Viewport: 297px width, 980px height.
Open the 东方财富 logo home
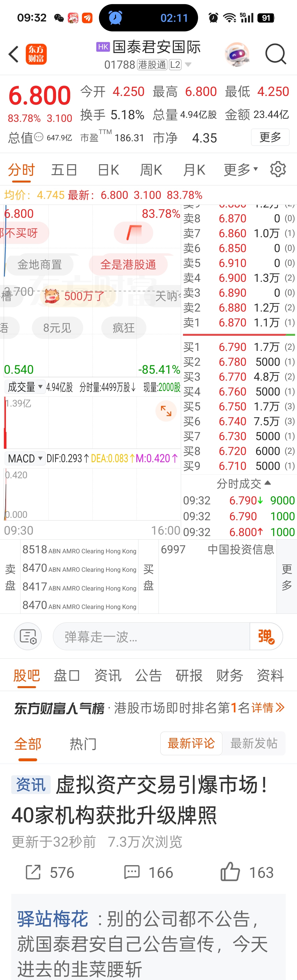pos(36,54)
